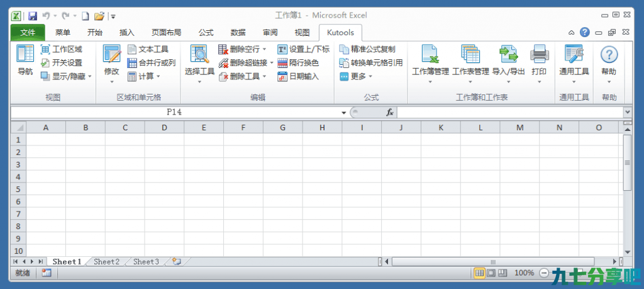Select the column F header
The height and width of the screenshot is (289, 644).
[243, 127]
